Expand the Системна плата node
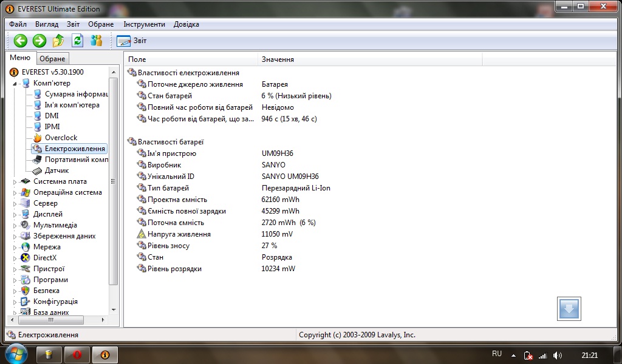Image resolution: width=622 pixels, height=364 pixels. pyautogui.click(x=15, y=182)
